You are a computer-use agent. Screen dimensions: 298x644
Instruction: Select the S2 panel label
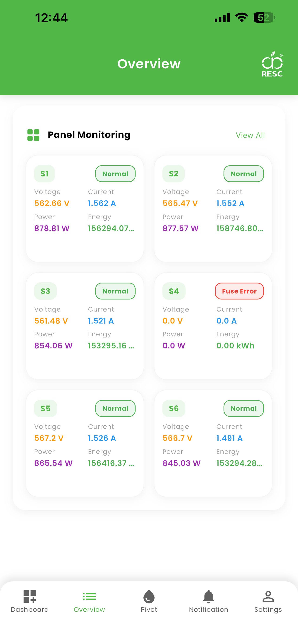coord(174,174)
